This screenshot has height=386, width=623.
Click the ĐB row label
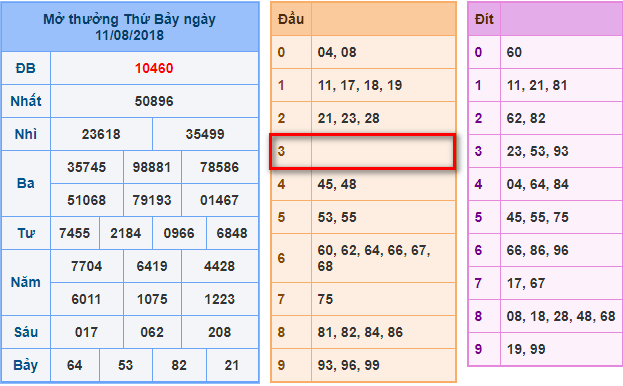click(26, 68)
